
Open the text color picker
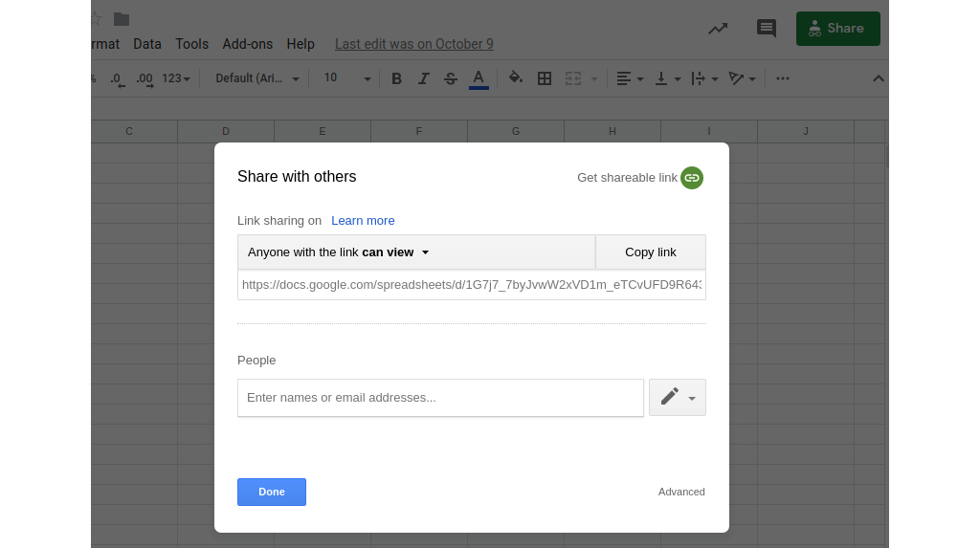pyautogui.click(x=479, y=78)
